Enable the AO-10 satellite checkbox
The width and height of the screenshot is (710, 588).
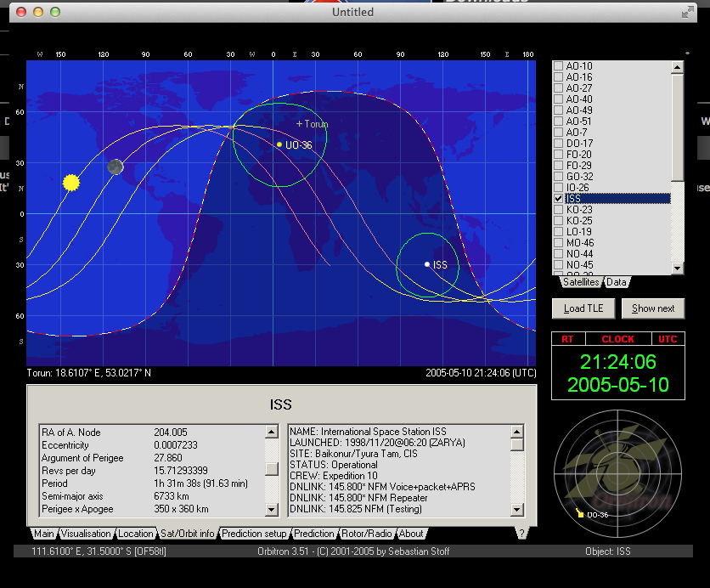(558, 65)
